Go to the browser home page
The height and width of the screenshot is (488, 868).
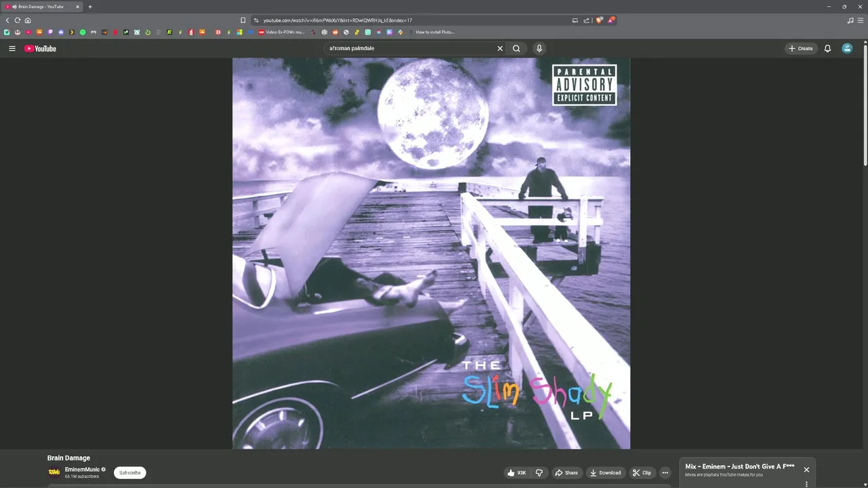click(x=28, y=20)
